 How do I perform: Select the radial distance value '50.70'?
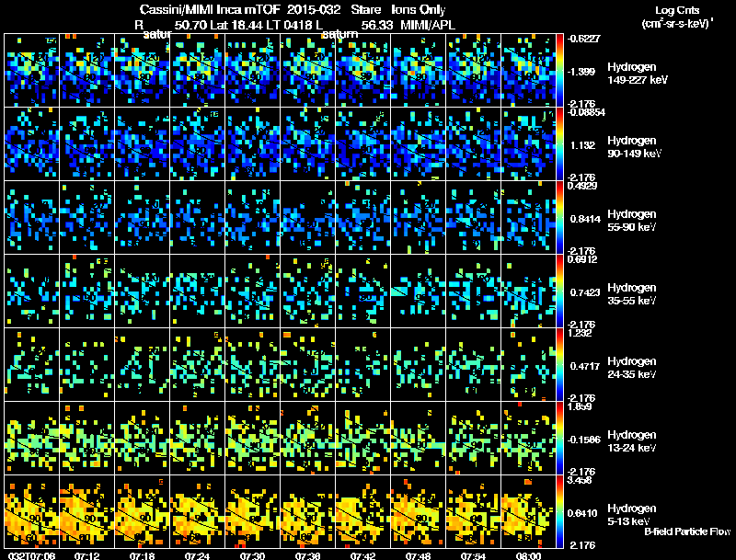coord(190,25)
